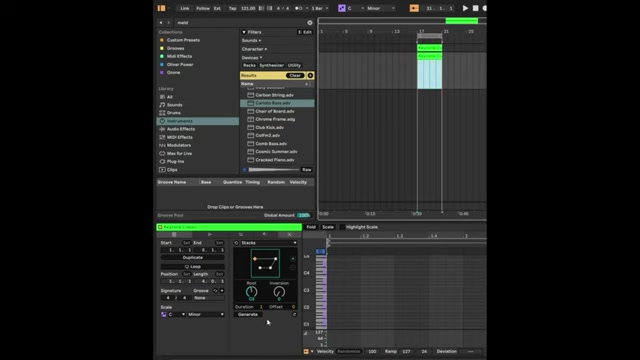Open the Oliver Power collection
The image size is (640, 360).
tap(180, 64)
